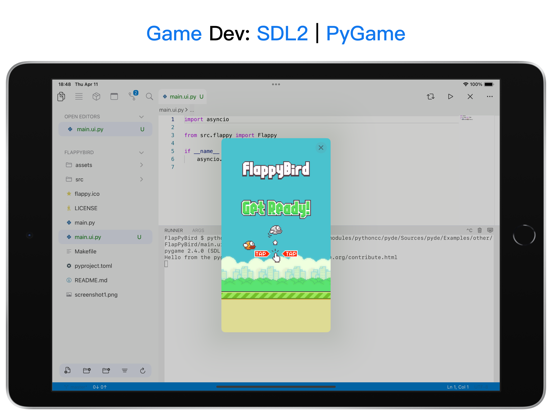Click the code minimap in the editor
This screenshot has width=552, height=414.
click(x=466, y=118)
